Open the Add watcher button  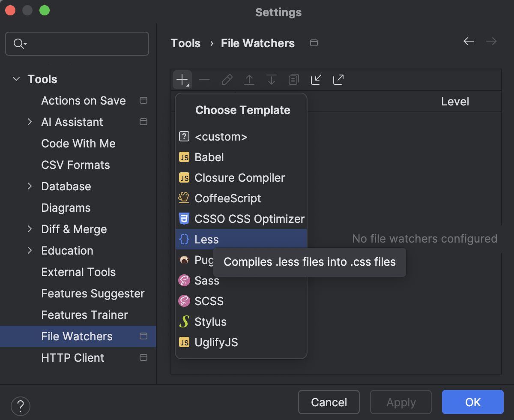point(182,79)
